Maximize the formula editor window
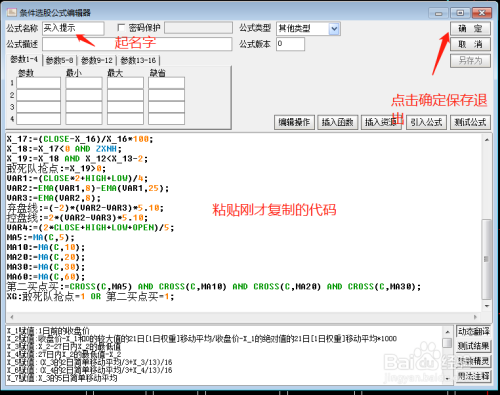Image resolution: width=500 pixels, height=395 pixels. point(460,13)
